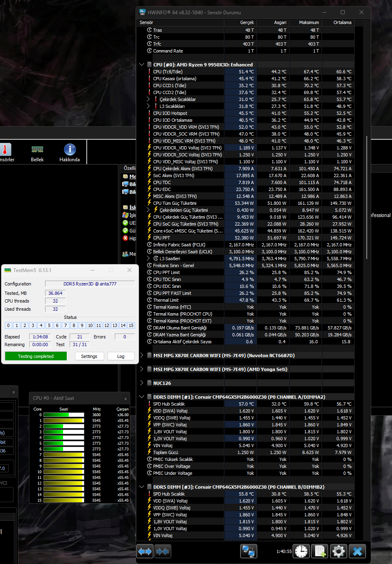The image size is (392, 564).
Task: Expand the MSI AMD Yonga Seti section
Action: pyautogui.click(x=142, y=369)
